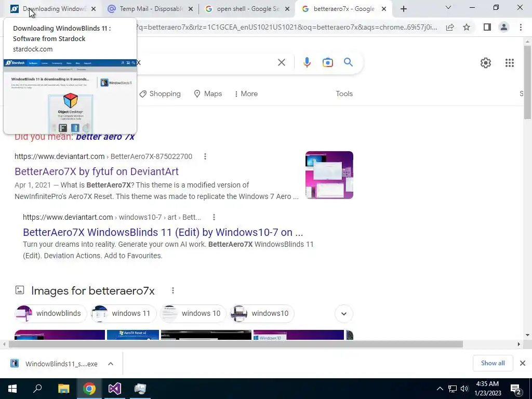Viewport: 532px width, 399px height.
Task: Close the downloads bar
Action: point(523,363)
